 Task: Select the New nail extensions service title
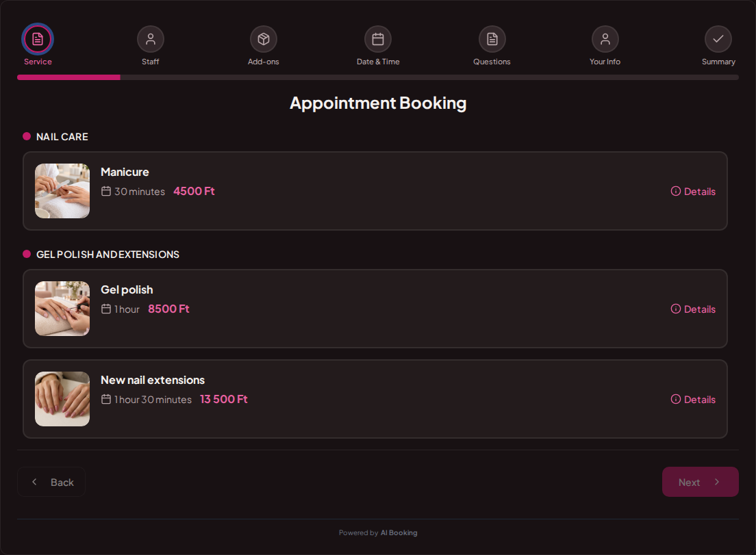pos(153,380)
